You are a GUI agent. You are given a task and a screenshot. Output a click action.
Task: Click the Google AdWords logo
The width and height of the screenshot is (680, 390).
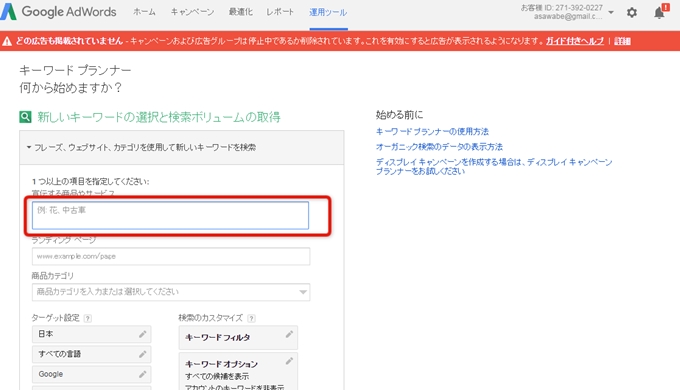click(x=59, y=12)
